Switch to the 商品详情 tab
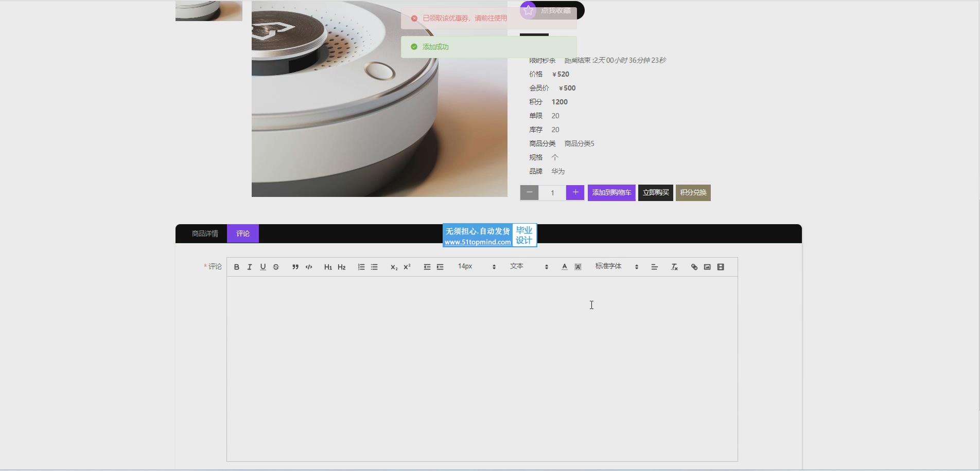 pos(205,233)
